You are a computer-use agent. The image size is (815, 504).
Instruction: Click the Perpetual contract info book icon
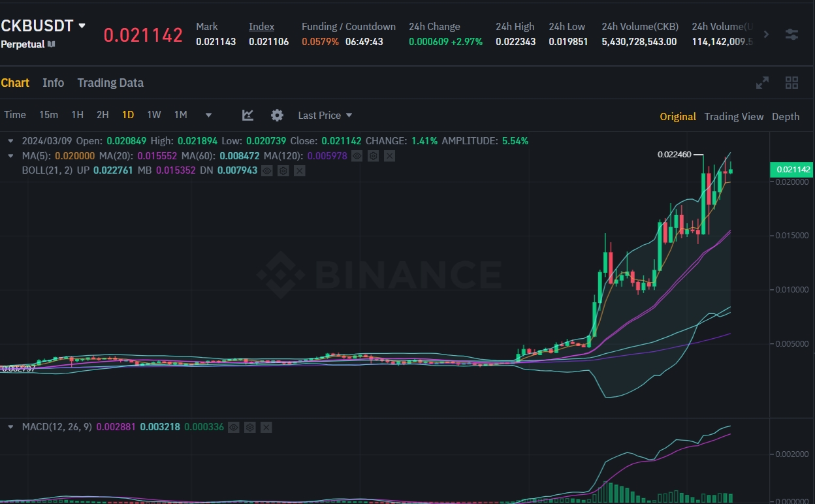52,44
